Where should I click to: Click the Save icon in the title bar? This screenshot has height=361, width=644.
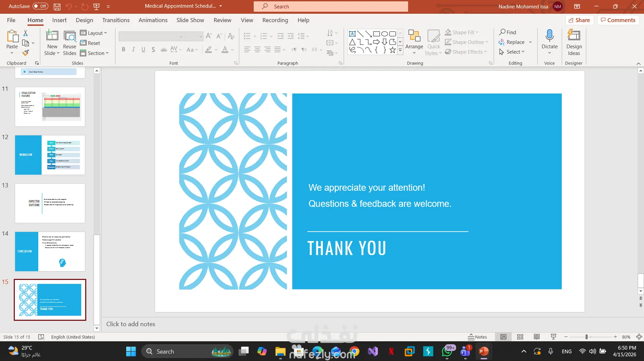(57, 6)
